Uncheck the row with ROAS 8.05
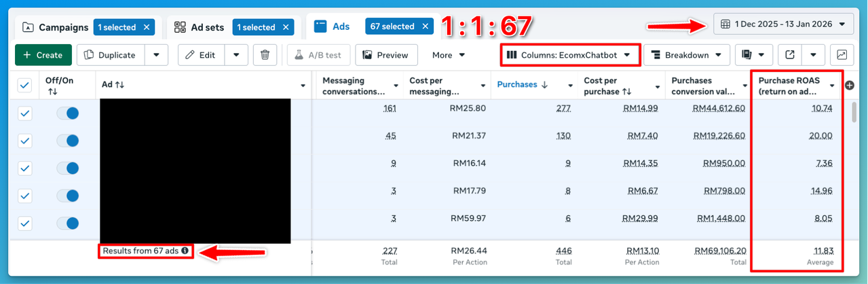 point(24,223)
